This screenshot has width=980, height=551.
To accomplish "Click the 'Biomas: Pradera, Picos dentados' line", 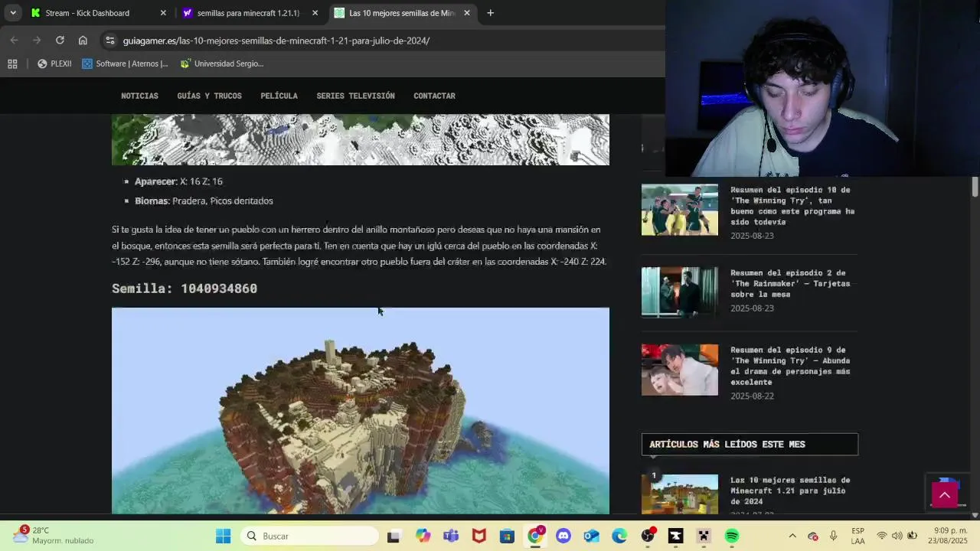I will pos(204,201).
